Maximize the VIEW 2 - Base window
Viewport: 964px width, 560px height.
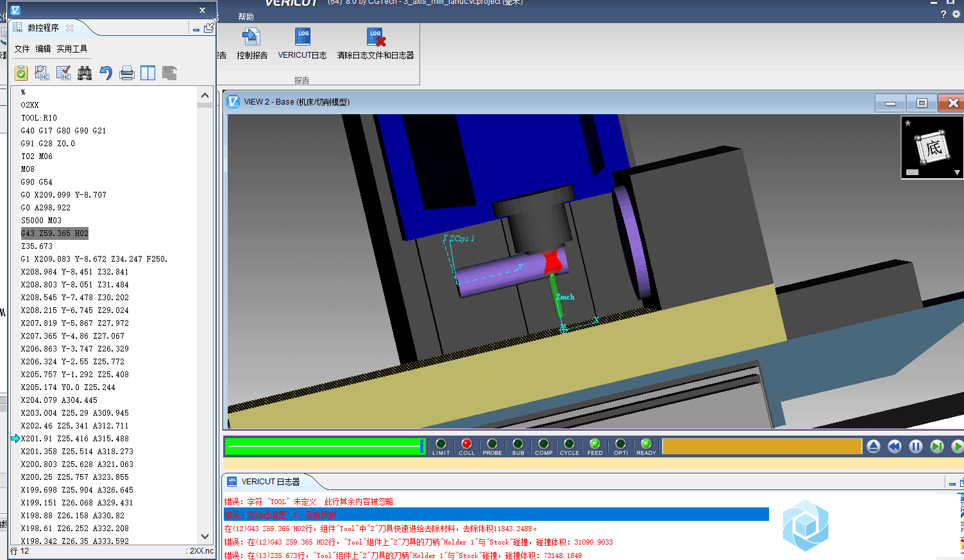922,103
